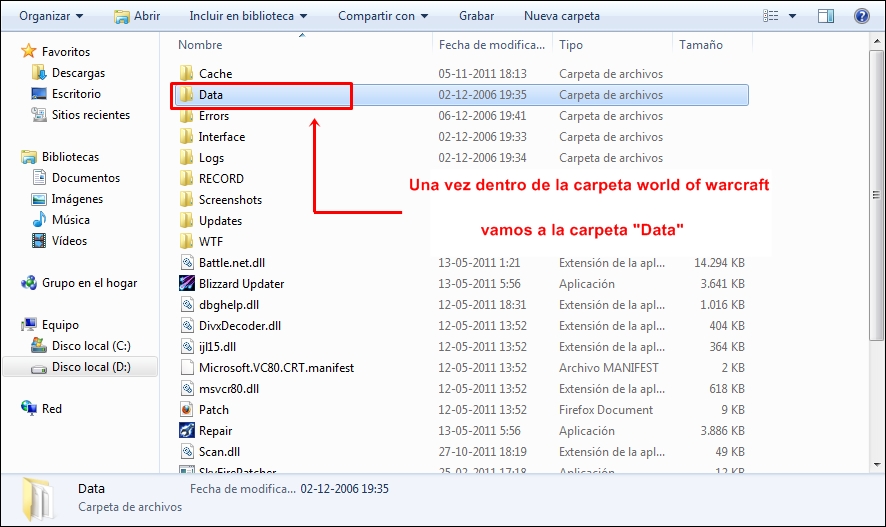Select Scan.dll file icon
Screen dimensions: 886x527
pyautogui.click(x=187, y=451)
